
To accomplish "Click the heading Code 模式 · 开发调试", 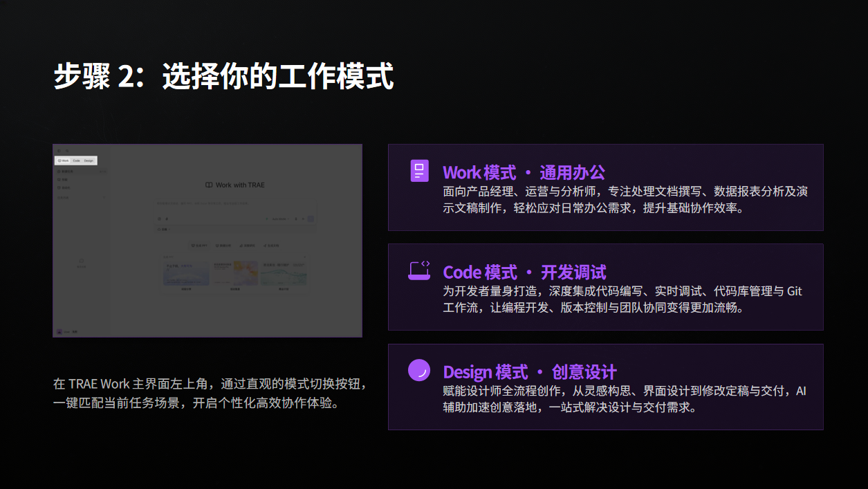I will click(524, 271).
